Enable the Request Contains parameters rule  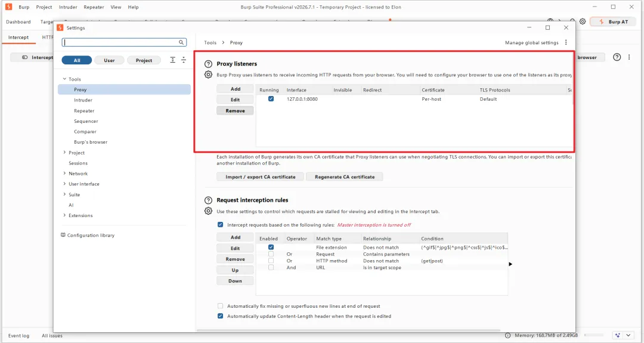coord(271,254)
